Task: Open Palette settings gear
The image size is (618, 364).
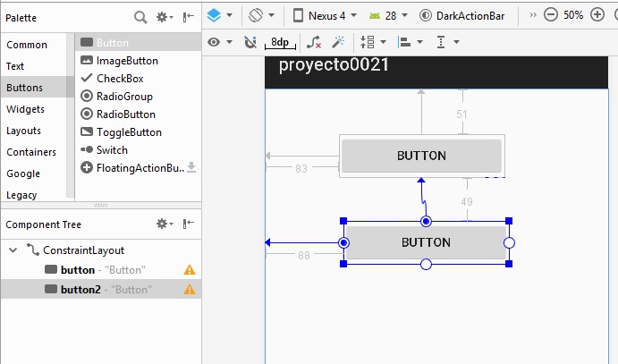Action: (164, 17)
